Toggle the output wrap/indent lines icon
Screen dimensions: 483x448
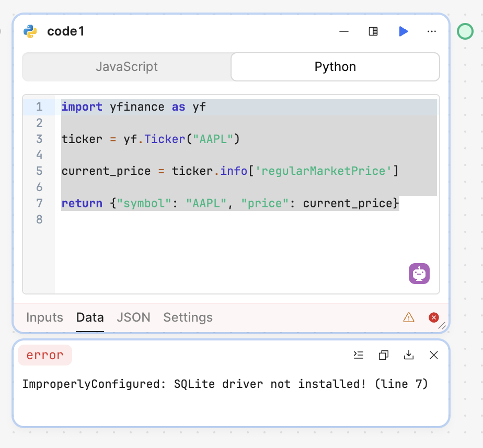[x=359, y=355]
